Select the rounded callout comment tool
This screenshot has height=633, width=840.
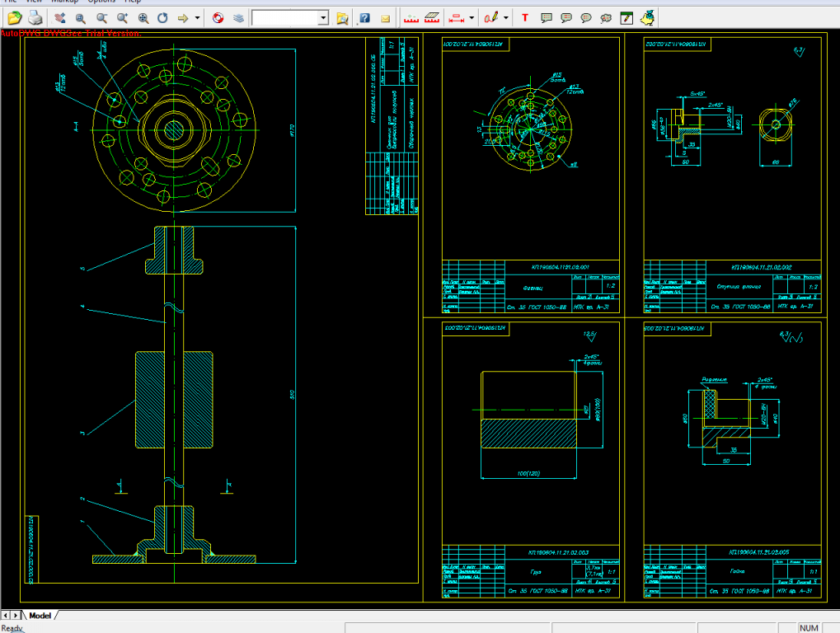[566, 17]
